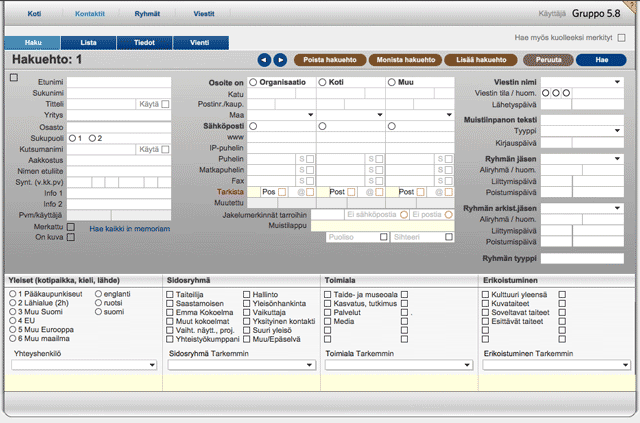Go to previous search criterion arrow
Viewport: 640px width, 423px height.
[x=264, y=60]
